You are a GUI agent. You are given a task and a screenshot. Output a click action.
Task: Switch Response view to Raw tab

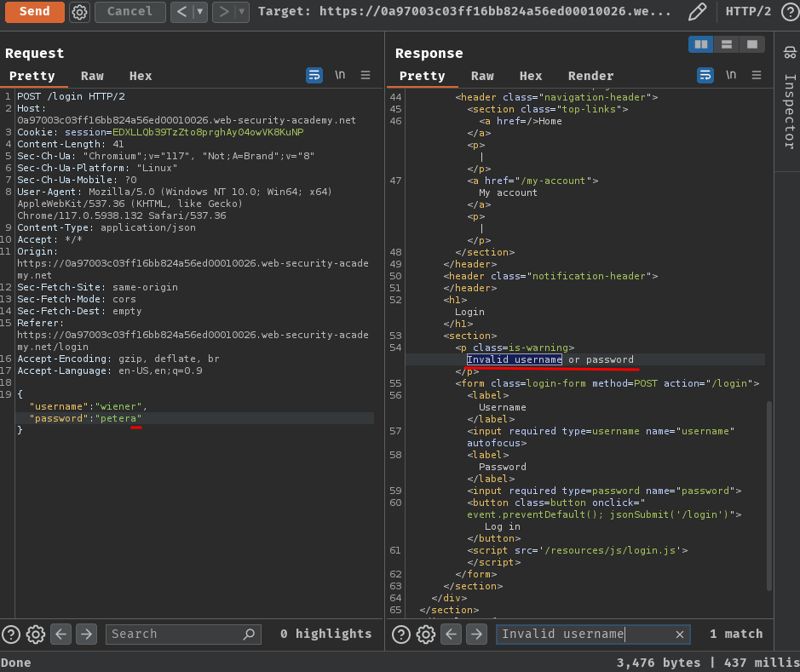click(483, 76)
